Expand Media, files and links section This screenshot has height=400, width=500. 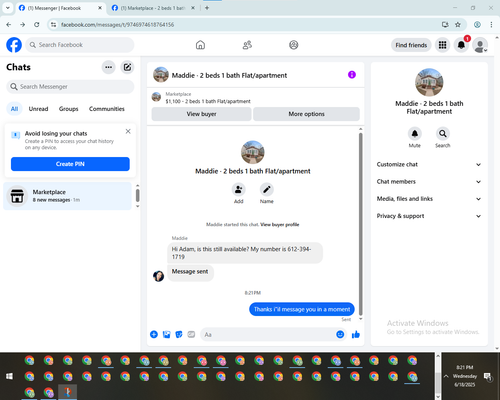point(429,199)
